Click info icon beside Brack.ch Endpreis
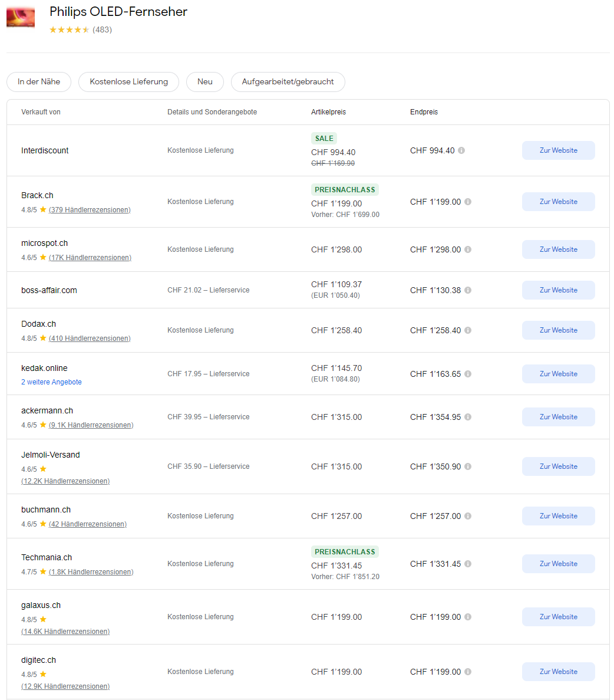Image resolution: width=614 pixels, height=700 pixels. (468, 202)
